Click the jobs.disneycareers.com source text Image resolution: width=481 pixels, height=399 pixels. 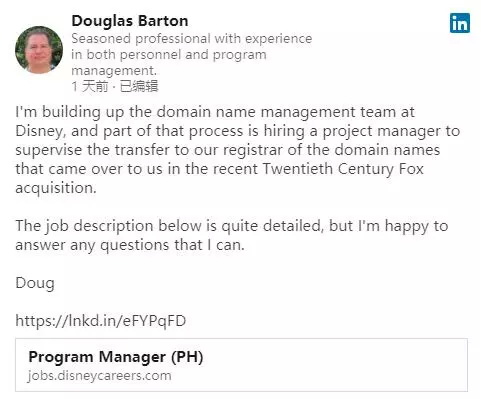(100, 376)
